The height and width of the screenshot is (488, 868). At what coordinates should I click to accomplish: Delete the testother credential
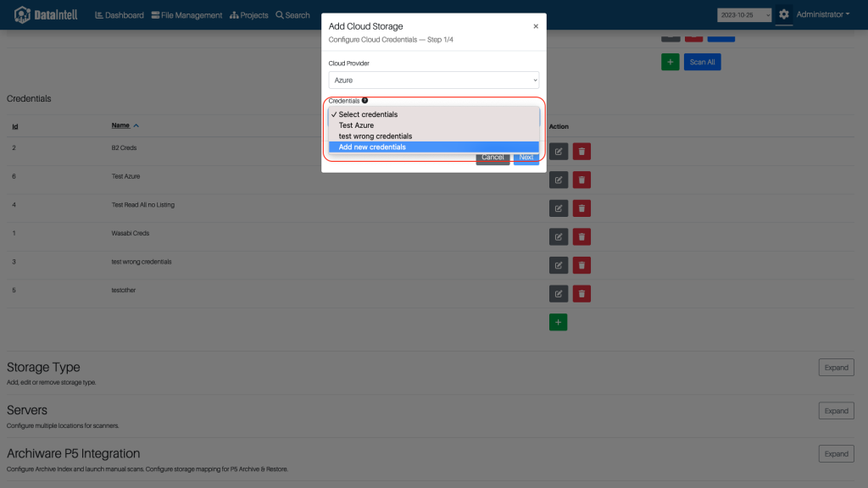pyautogui.click(x=581, y=294)
